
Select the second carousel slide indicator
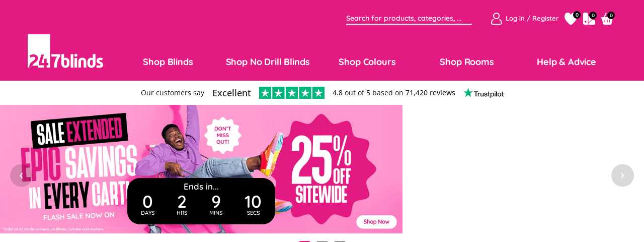coord(322,240)
